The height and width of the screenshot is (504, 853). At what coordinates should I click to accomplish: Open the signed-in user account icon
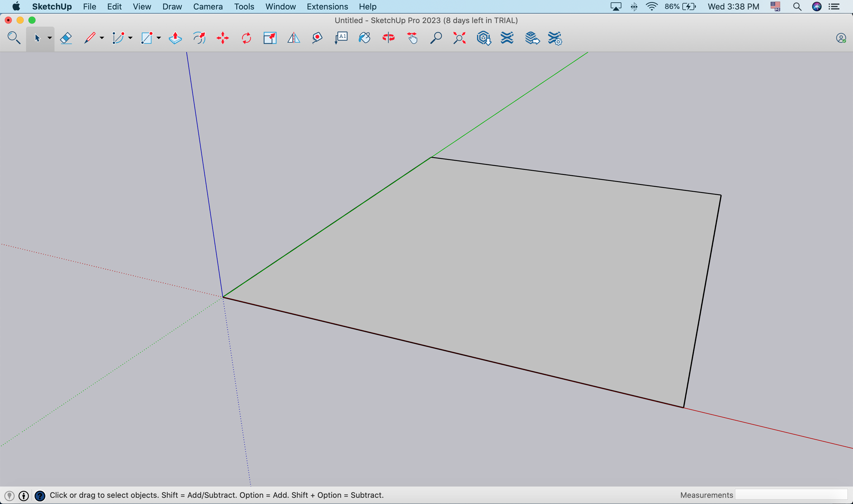click(x=841, y=38)
